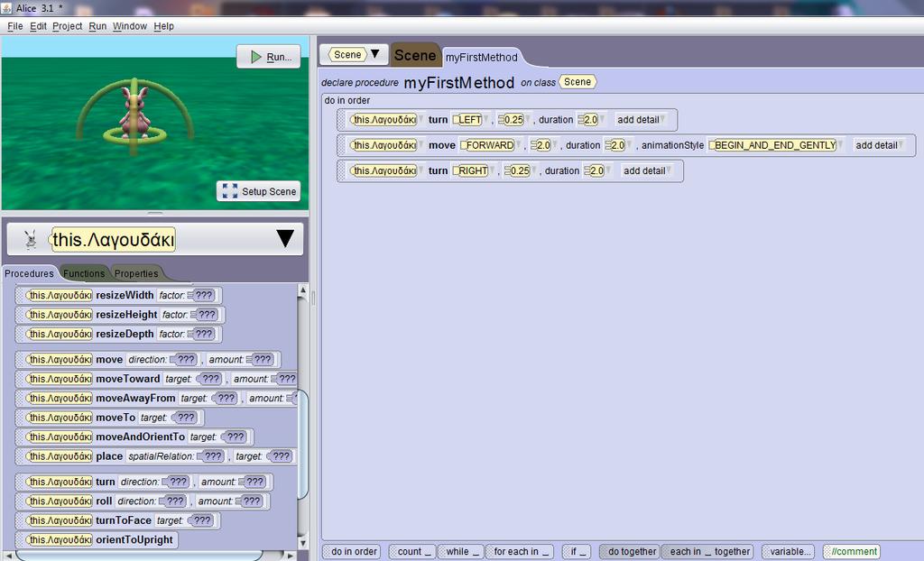The image size is (924, 561).
Task: Click the Alice app icon in title bar
Action: point(6,7)
